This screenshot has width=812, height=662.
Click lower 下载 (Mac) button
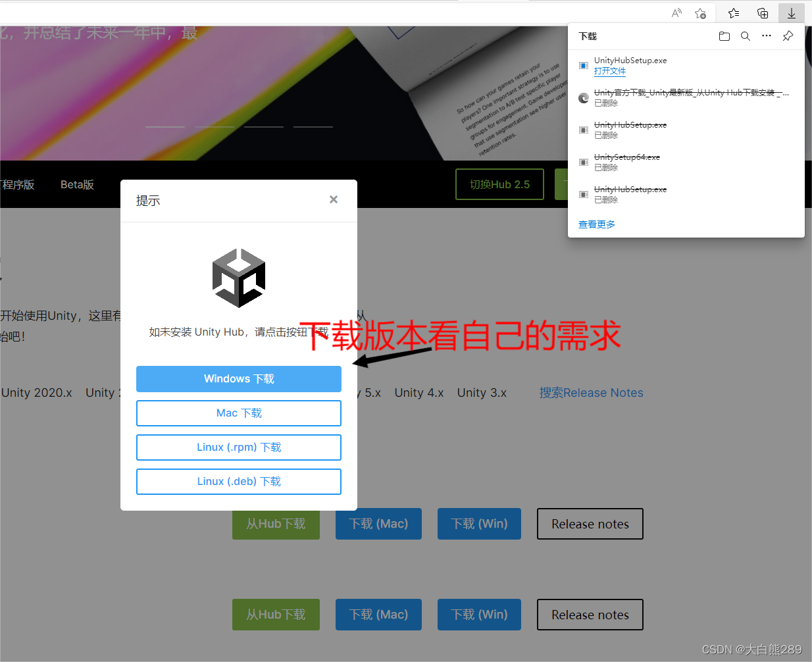click(378, 615)
